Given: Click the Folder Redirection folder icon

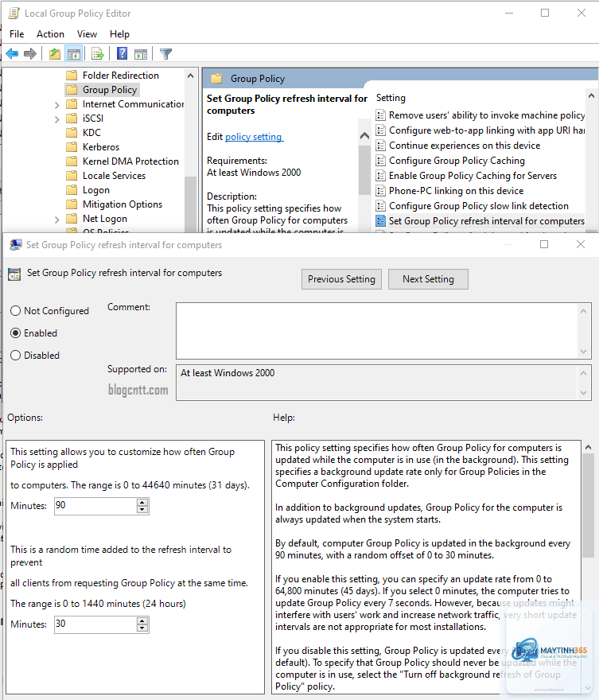Looking at the screenshot, I should click(x=72, y=75).
